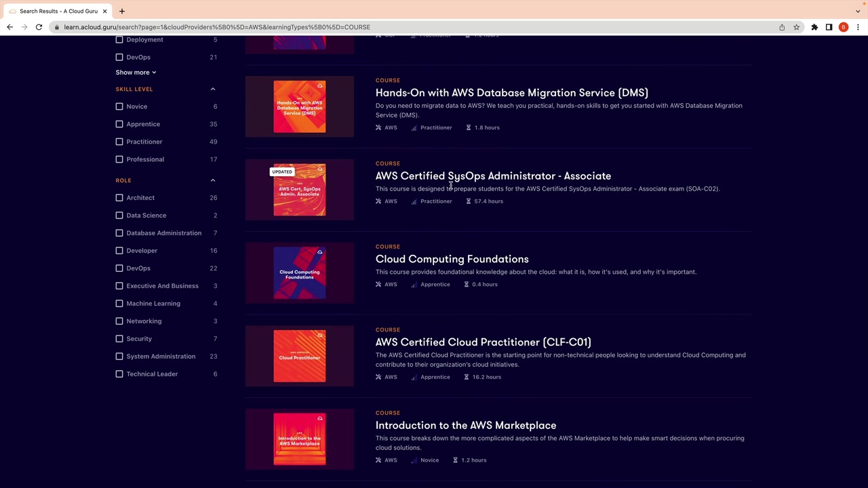Tick the Technical Leader checkbox

pyautogui.click(x=119, y=374)
